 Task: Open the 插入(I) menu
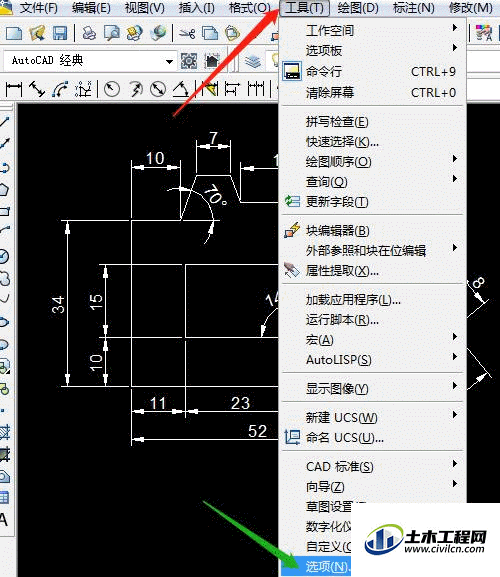196,8
